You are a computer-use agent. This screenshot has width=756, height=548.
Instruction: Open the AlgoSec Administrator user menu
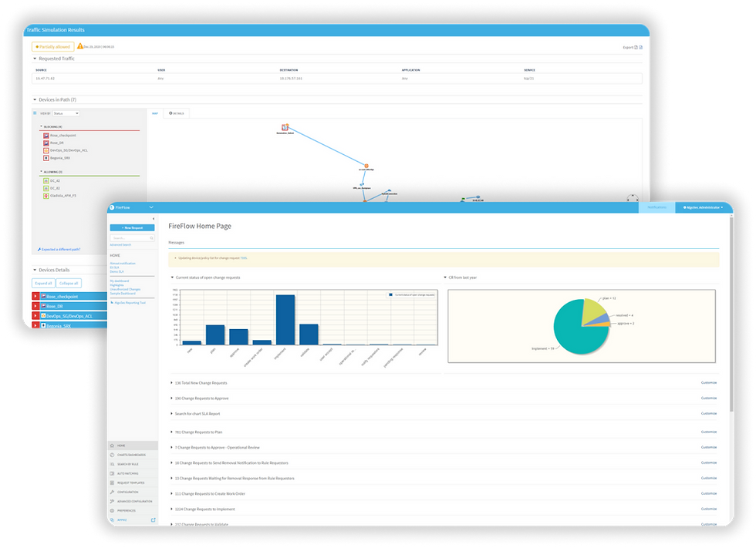tap(703, 207)
